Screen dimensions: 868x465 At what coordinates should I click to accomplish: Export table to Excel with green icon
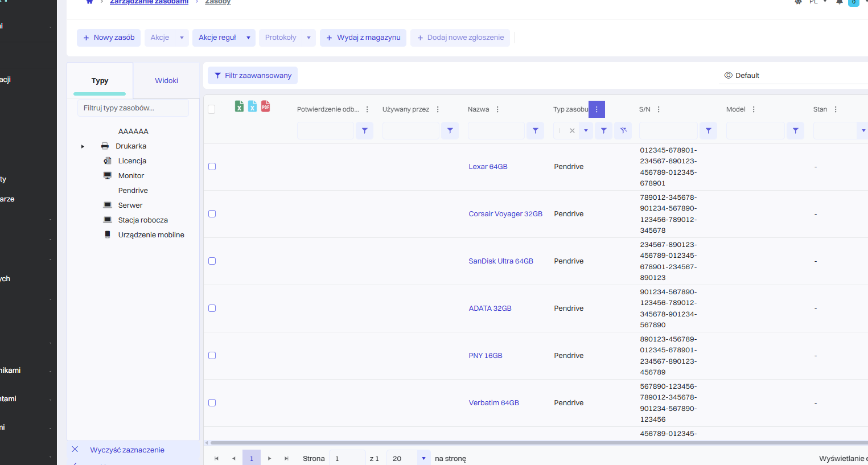tap(239, 106)
